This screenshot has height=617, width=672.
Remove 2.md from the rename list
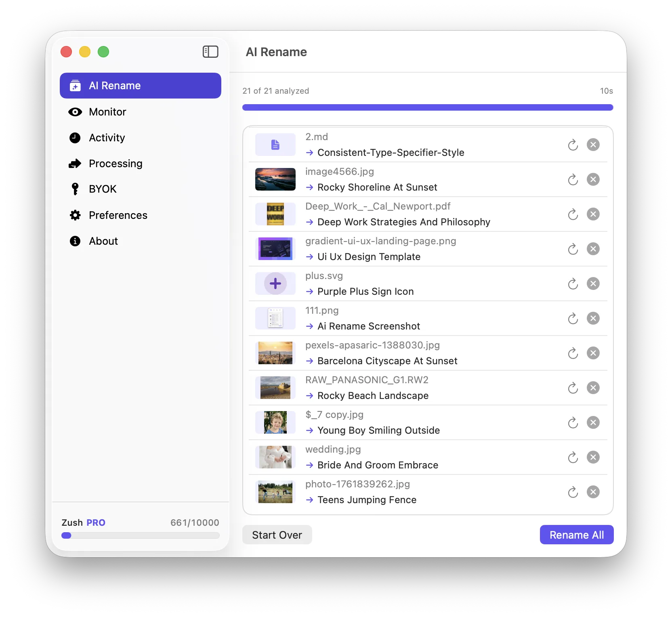pos(593,145)
